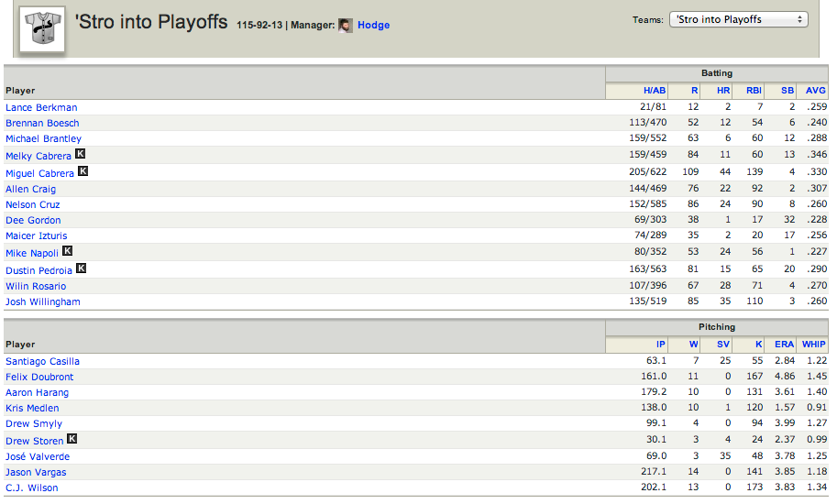Click the manager Hodge avatar image
Image resolution: width=837 pixels, height=504 pixels.
point(346,26)
